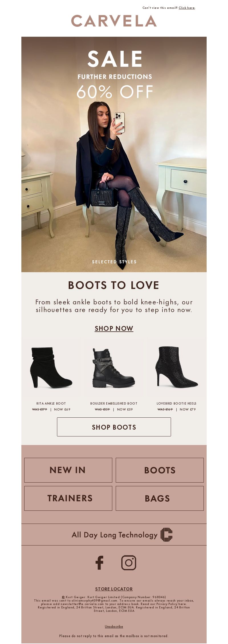Open the 'Click here' view email link
This screenshot has width=228, height=644.
[x=187, y=8]
